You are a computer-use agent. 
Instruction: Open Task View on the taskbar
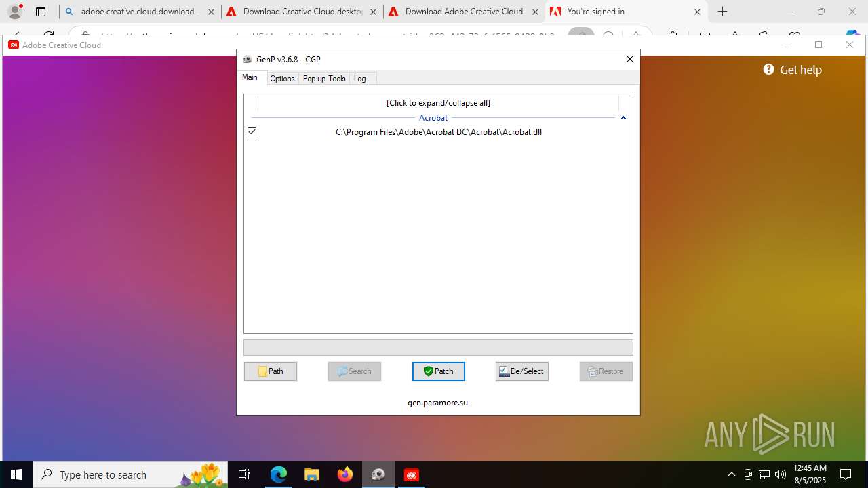pyautogui.click(x=245, y=474)
